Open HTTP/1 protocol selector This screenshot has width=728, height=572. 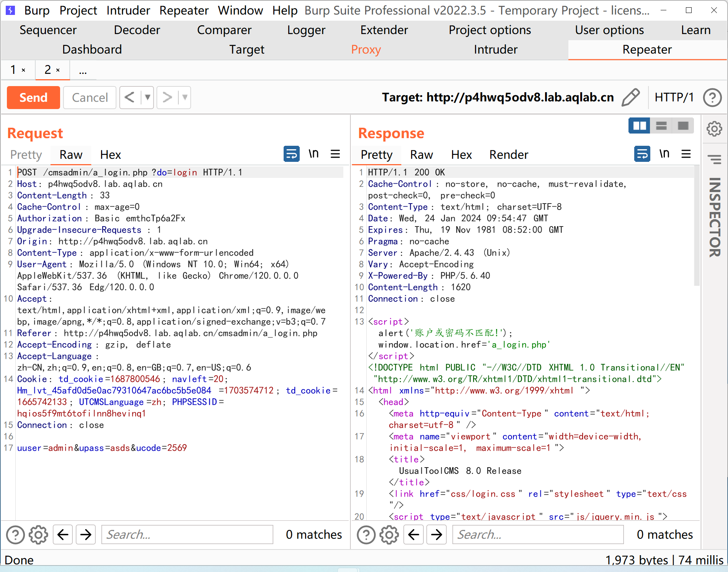click(674, 98)
